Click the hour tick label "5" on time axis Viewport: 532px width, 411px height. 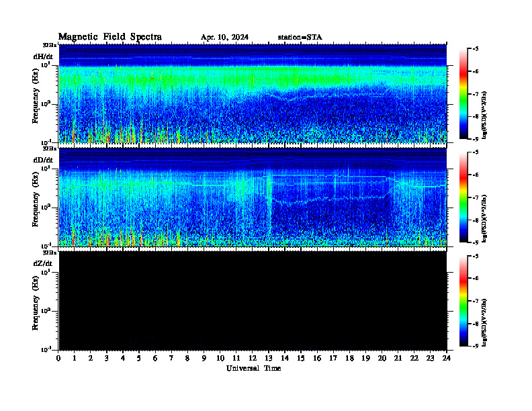pyautogui.click(x=139, y=359)
